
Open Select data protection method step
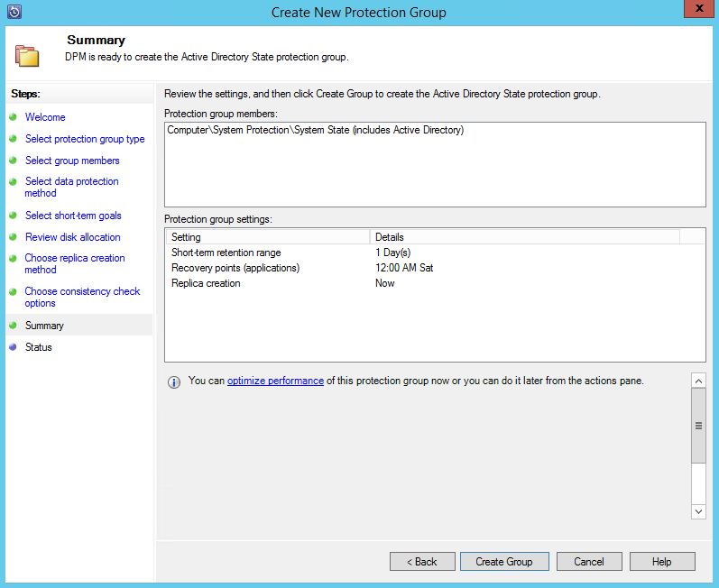(71, 187)
